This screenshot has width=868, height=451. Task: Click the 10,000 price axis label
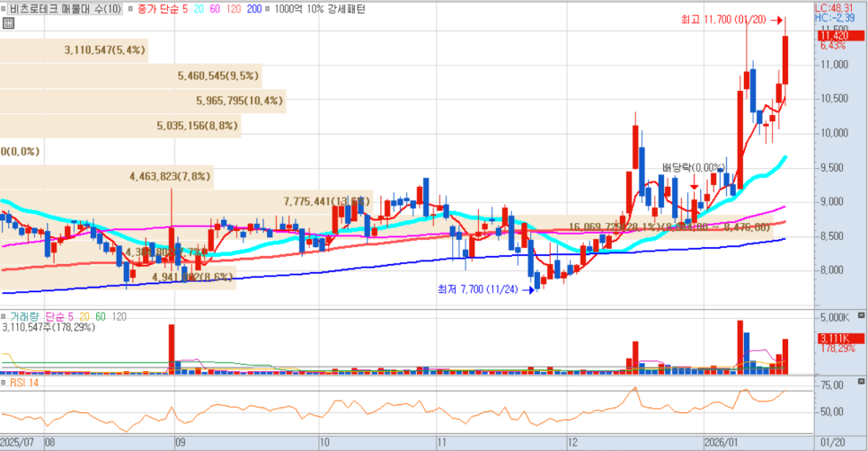coord(834,133)
